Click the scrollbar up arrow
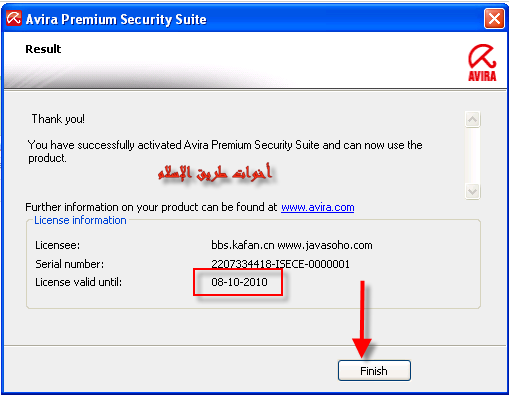This screenshot has width=509, height=396. [472, 119]
